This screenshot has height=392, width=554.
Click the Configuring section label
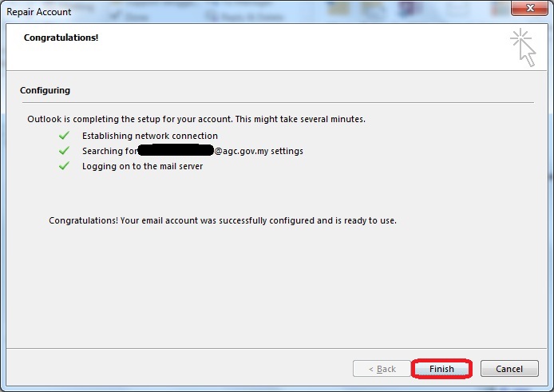point(45,90)
